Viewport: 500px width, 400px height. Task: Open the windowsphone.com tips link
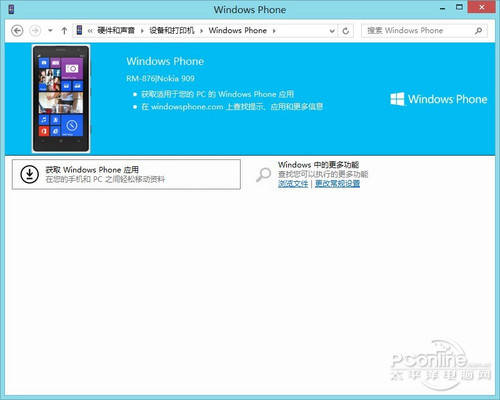(x=232, y=107)
